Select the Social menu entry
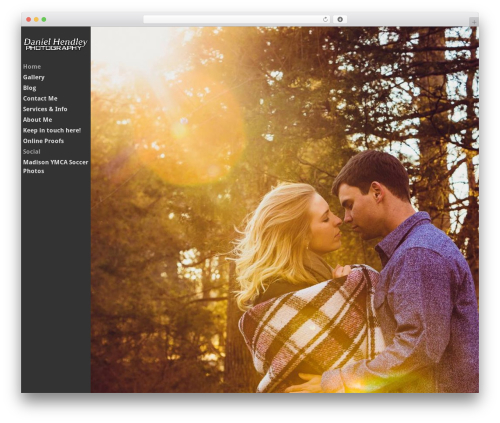This screenshot has width=500, height=423. (x=32, y=152)
